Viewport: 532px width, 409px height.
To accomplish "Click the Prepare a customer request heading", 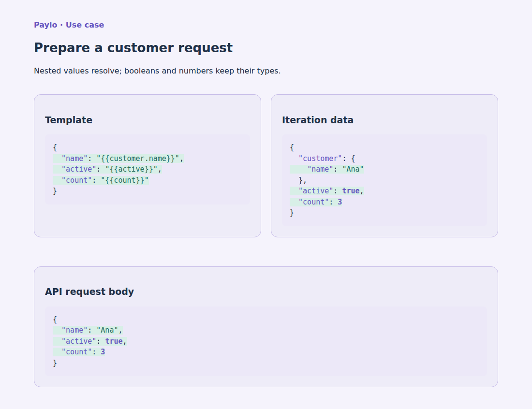I will pos(133,47).
